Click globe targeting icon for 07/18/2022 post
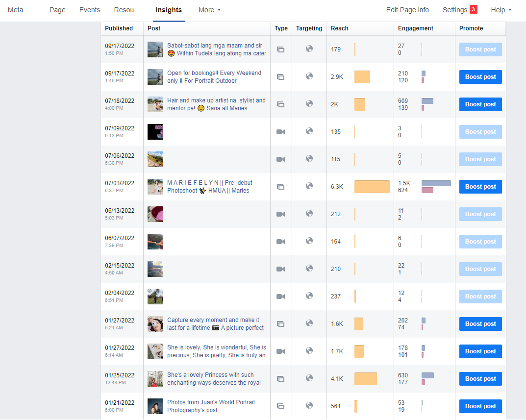 (309, 104)
